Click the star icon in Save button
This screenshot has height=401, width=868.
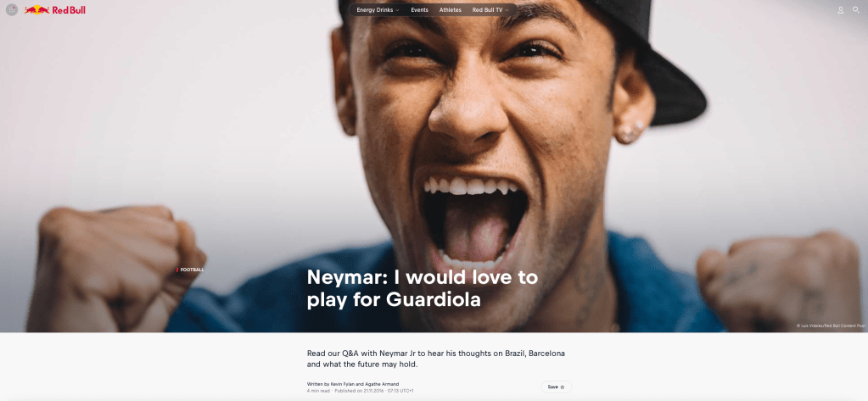tap(562, 387)
